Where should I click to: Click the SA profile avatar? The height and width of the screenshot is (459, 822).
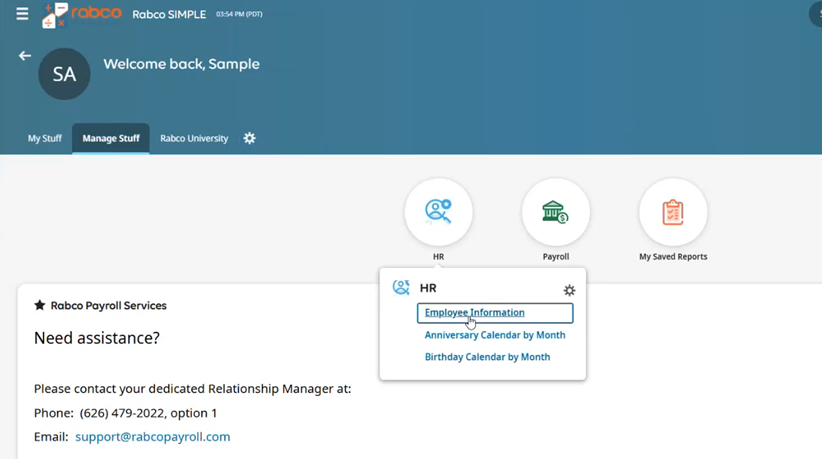tap(64, 74)
